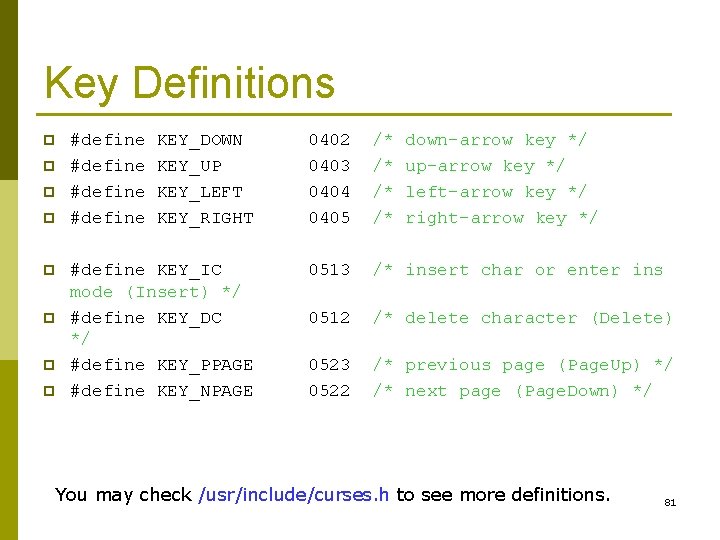Viewport: 720px width, 540px height.
Task: Select the '#define KEY_DOWN' text
Action: coord(156,140)
